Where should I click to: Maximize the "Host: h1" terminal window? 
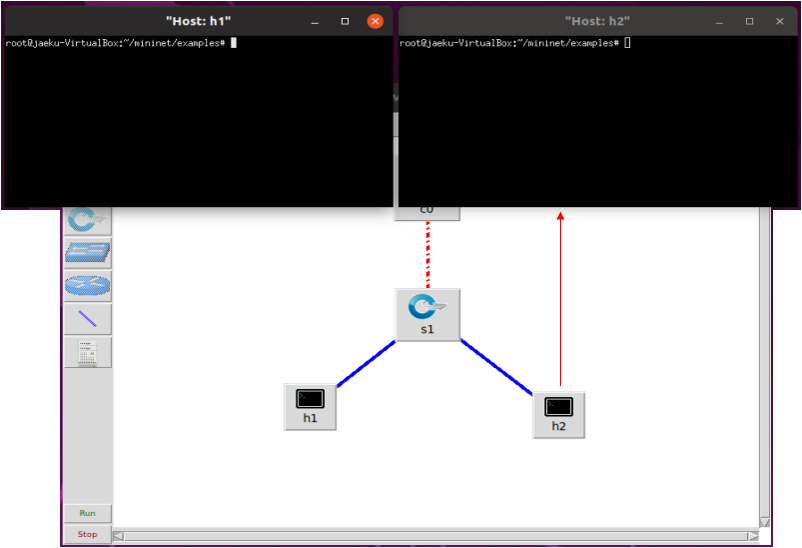pos(345,21)
